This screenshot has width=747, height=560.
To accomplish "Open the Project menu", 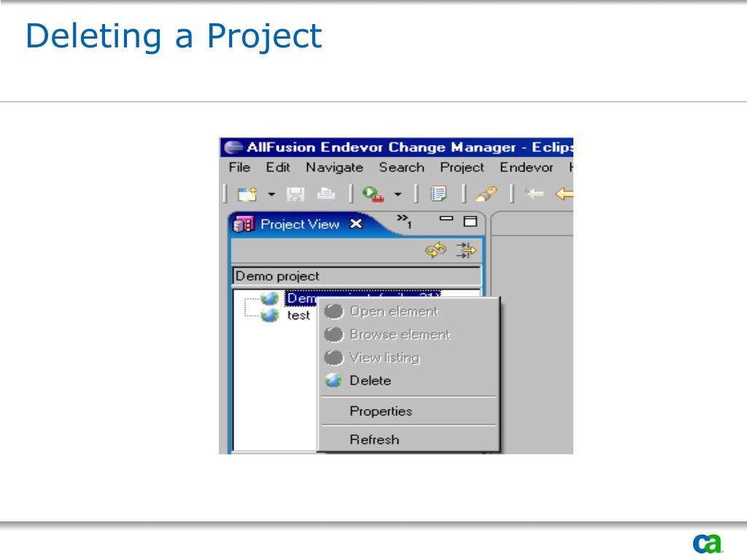I will point(462,168).
